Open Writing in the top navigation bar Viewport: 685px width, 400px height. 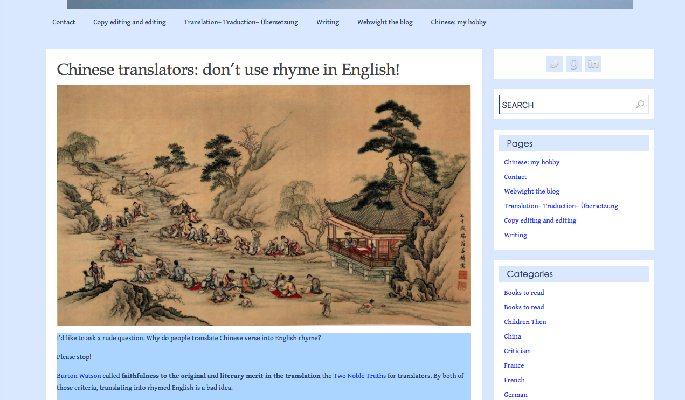click(x=328, y=22)
